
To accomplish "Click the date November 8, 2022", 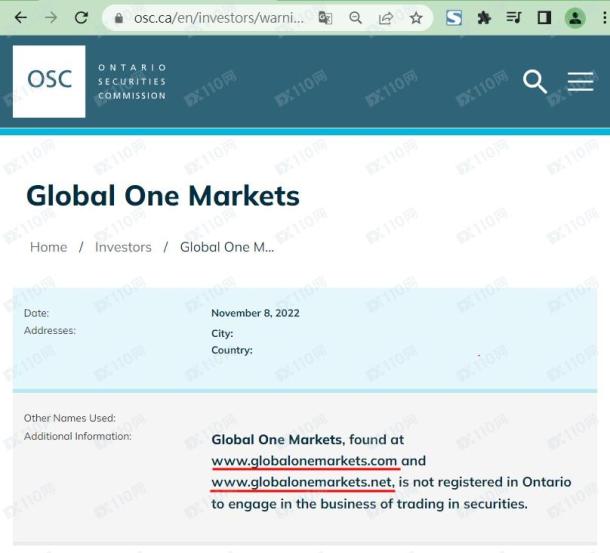I will point(255,313).
